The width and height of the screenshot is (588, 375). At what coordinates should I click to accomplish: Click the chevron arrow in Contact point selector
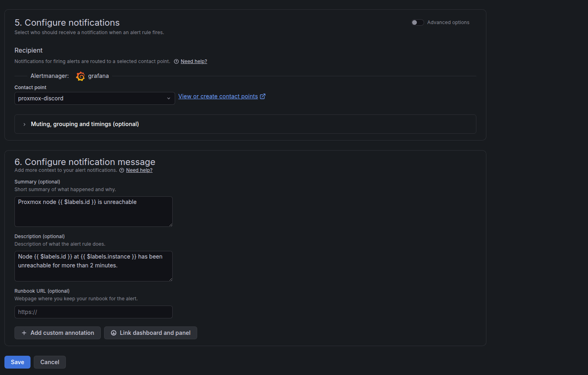(169, 98)
